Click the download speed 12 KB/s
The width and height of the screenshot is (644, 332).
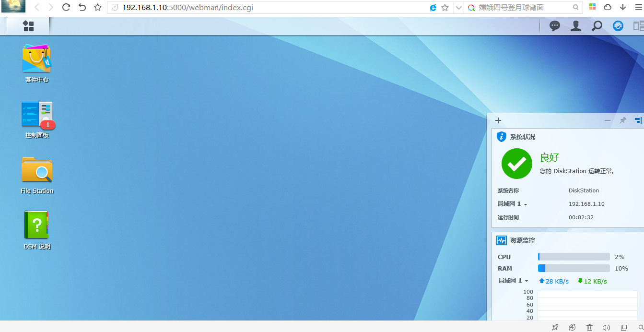[592, 281]
